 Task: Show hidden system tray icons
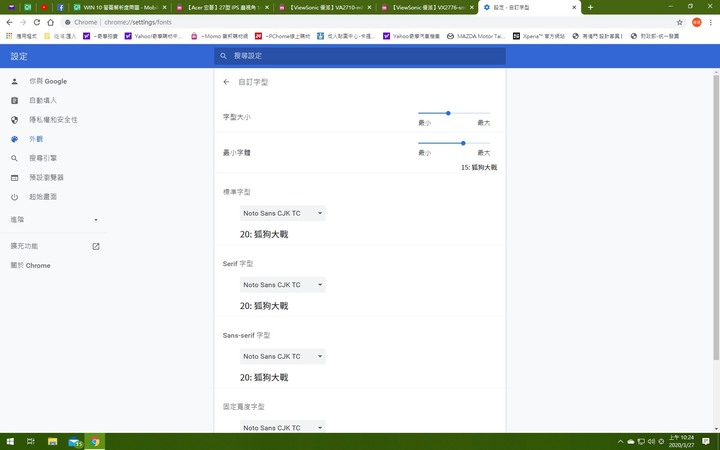[x=620, y=442]
